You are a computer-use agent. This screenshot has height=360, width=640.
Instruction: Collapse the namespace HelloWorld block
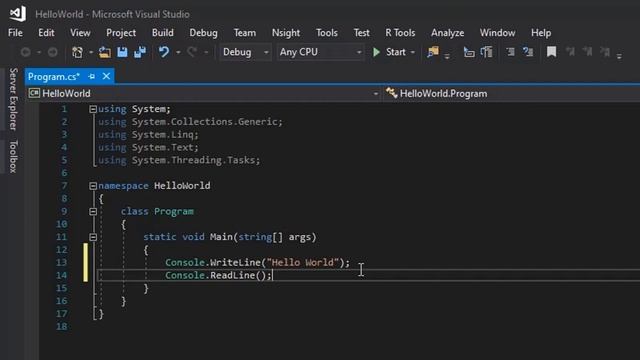tap(93, 186)
